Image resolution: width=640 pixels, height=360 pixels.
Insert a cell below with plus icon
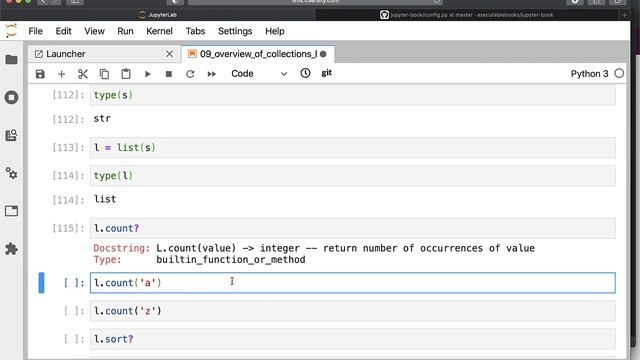(61, 74)
